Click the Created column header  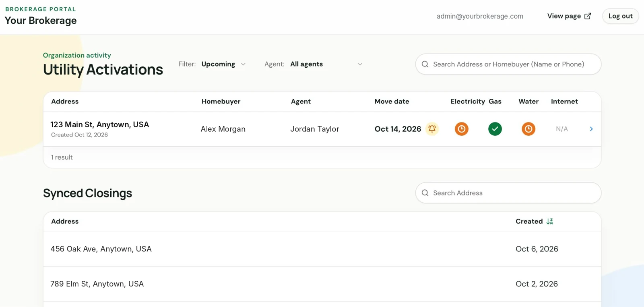(529, 221)
